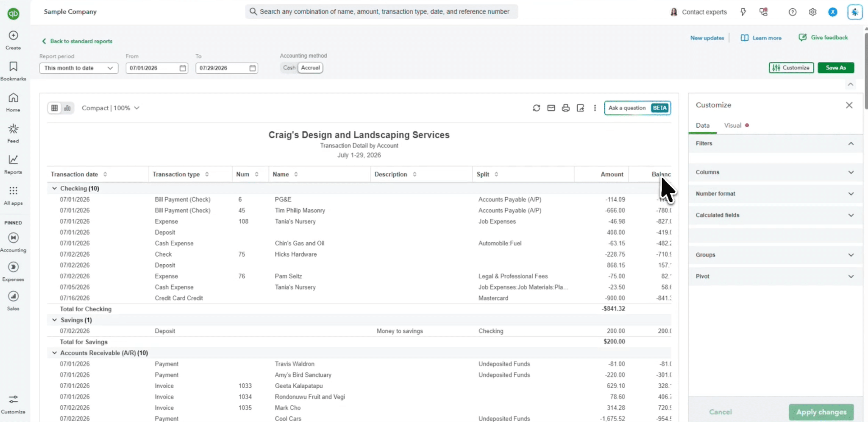Open the help question mark icon
The height and width of the screenshot is (422, 868).
click(x=793, y=12)
